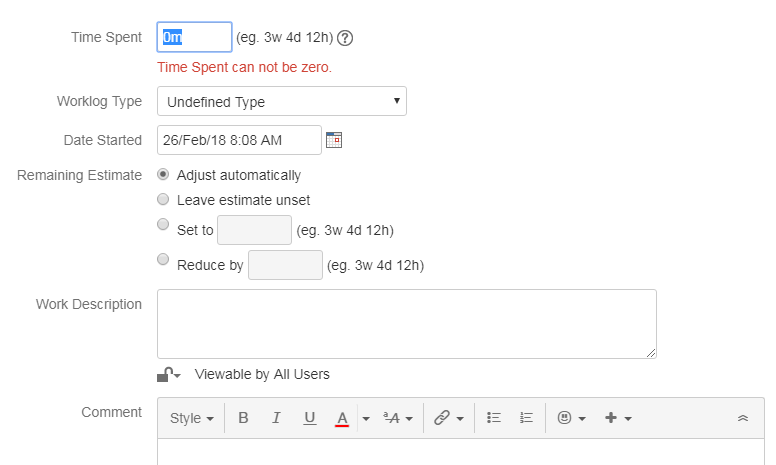Open the plus insert-more menu
The height and width of the screenshot is (465, 776).
(618, 418)
